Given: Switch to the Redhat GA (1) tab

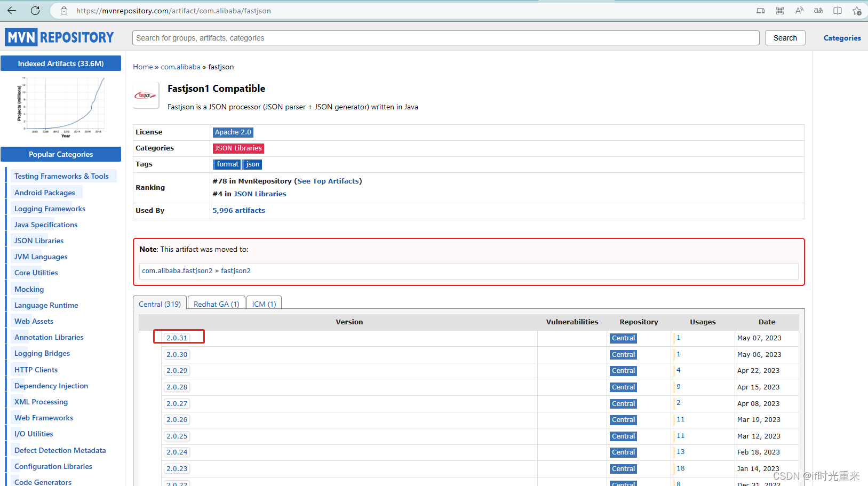Looking at the screenshot, I should 216,304.
